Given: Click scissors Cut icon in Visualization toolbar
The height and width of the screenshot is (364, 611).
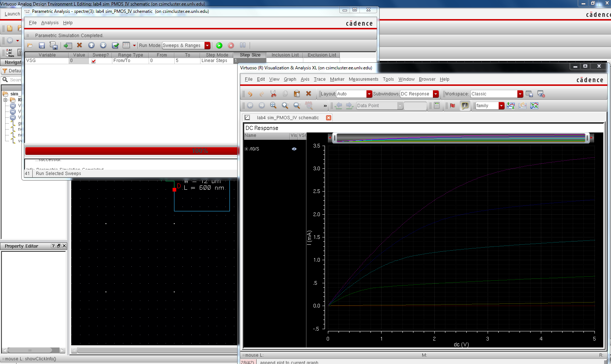Looking at the screenshot, I should (x=273, y=94).
